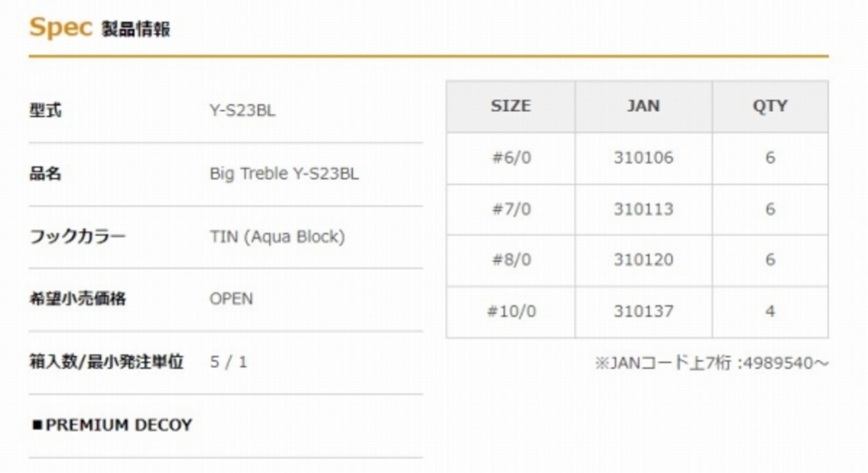Click the JAN code prefix note 4989540
Image resolution: width=868 pixels, height=473 pixels.
711,363
